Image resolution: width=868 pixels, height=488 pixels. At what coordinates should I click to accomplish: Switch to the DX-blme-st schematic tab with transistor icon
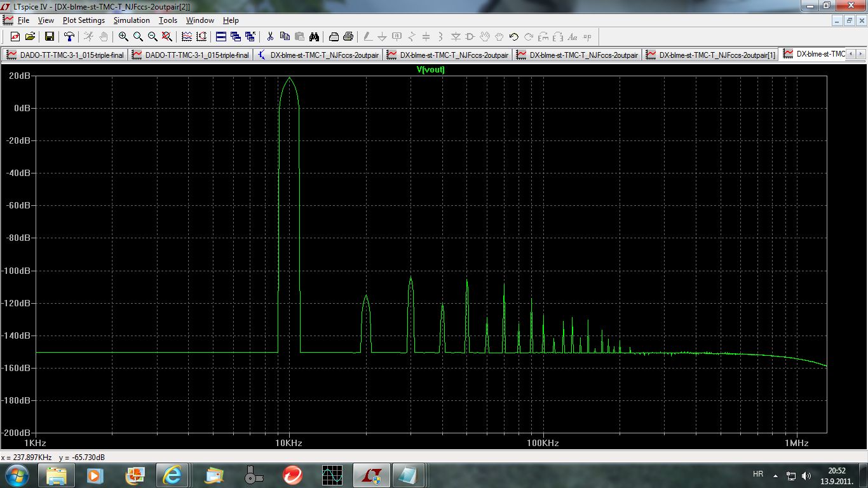point(318,55)
